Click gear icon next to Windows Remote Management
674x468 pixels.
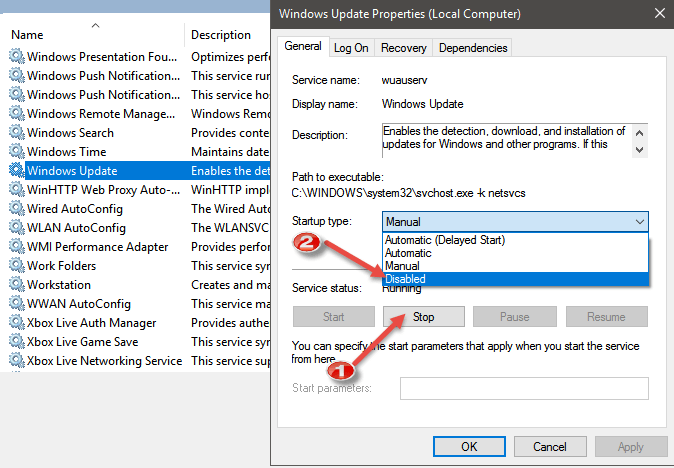[x=16, y=113]
